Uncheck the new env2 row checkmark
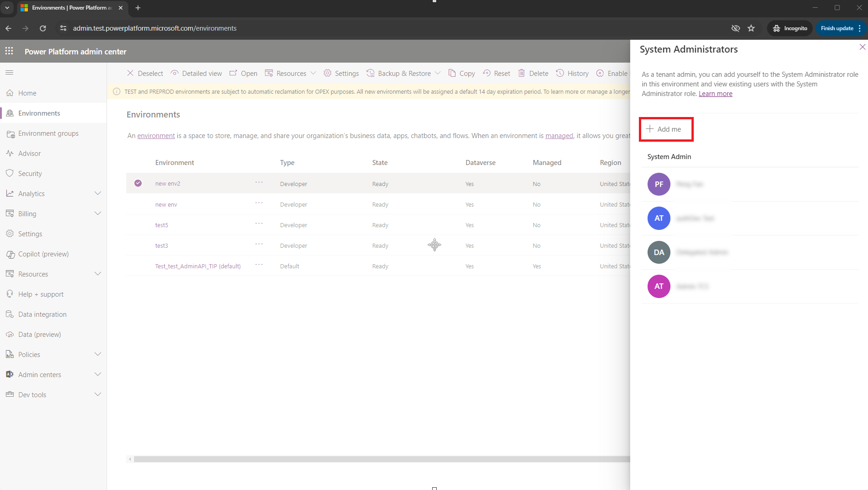The image size is (868, 490). [x=138, y=183]
